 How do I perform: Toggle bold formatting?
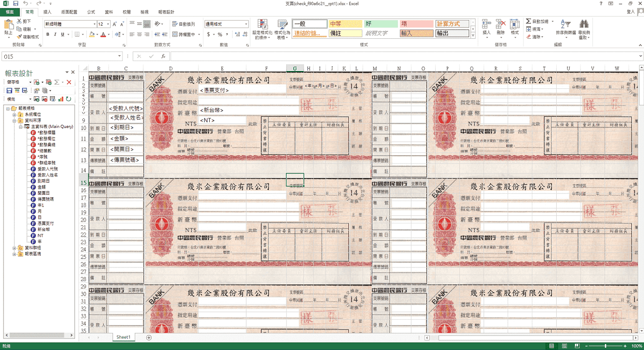point(48,34)
